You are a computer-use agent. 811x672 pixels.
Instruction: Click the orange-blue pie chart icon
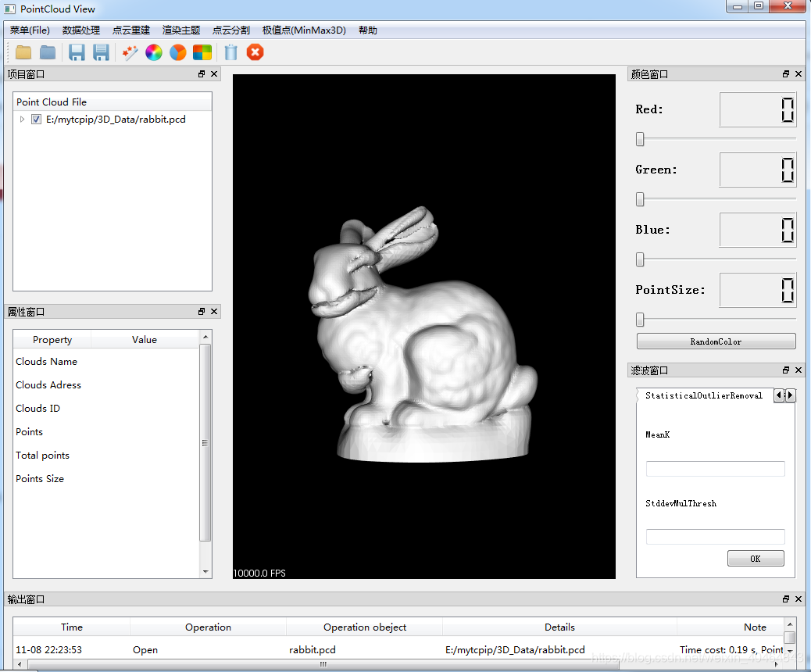pos(178,52)
